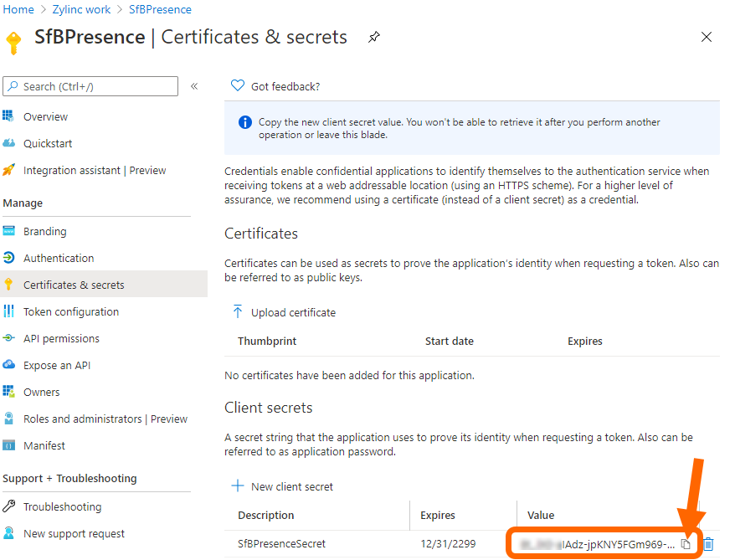This screenshot has height=560, width=735.
Task: Click the Authentication arrow icon
Action: point(9,257)
